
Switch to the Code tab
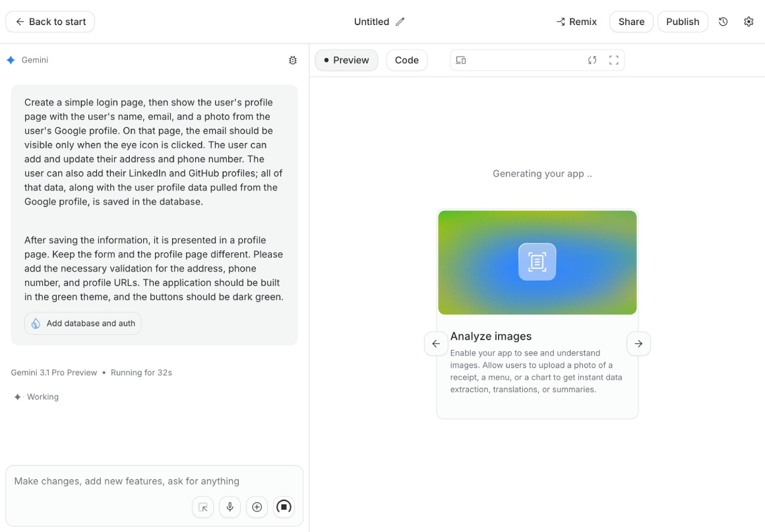tap(406, 60)
